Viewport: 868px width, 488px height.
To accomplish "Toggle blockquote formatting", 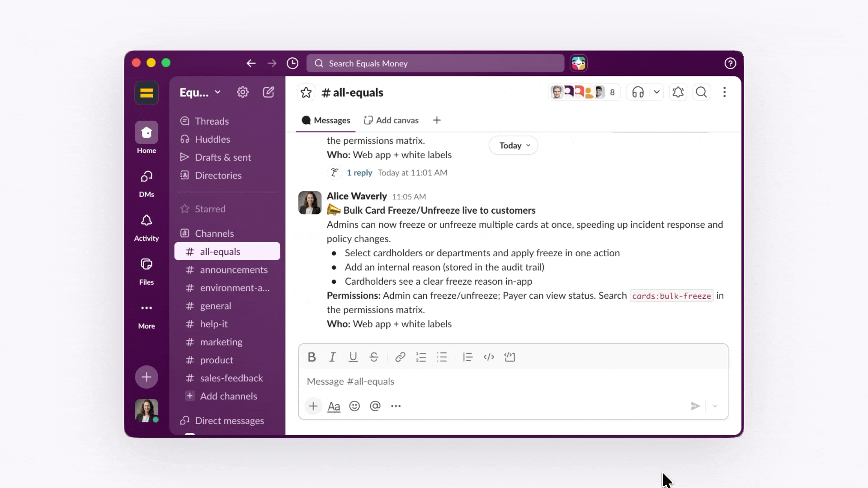I will point(467,357).
